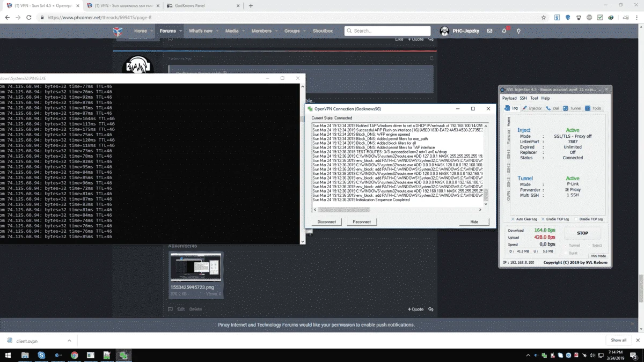Click the green checkmark extension icon
The width and height of the screenshot is (644, 362).
click(x=599, y=17)
